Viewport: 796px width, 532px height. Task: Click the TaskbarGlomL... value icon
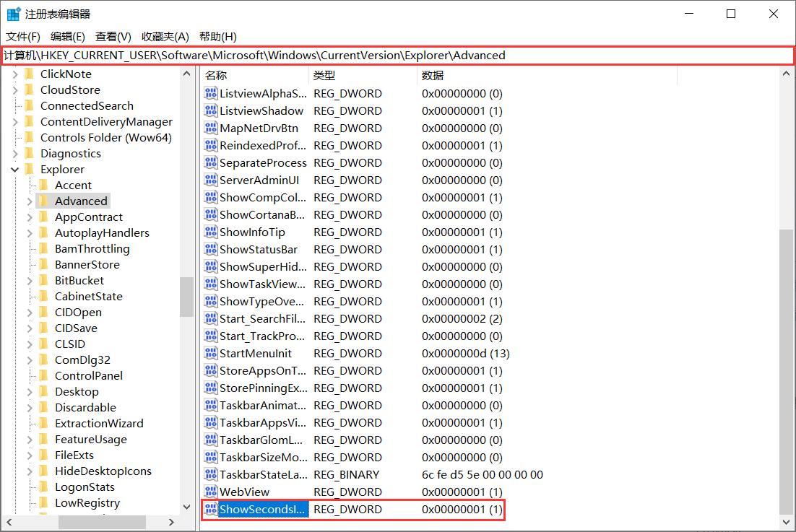(211, 440)
